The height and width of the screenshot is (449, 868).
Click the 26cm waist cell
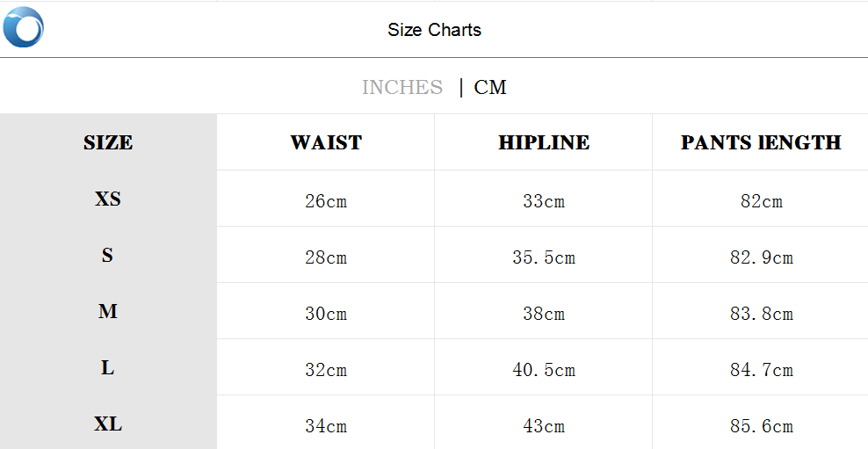tap(326, 201)
